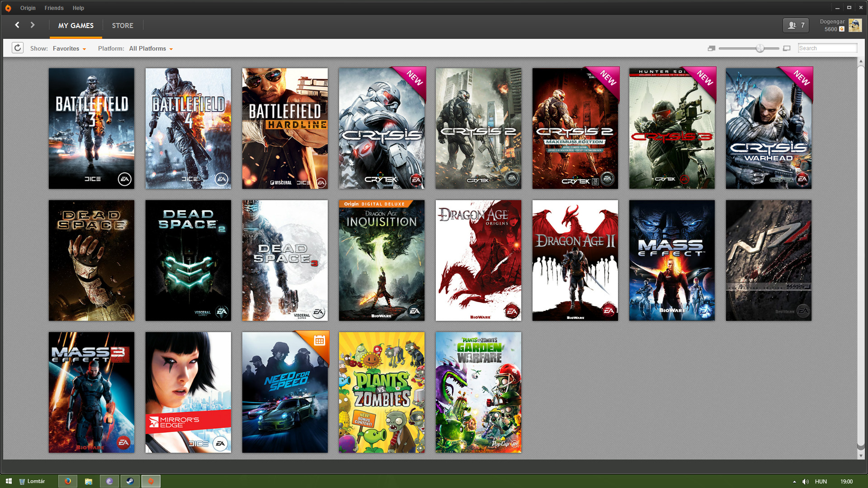Open the Help menu
This screenshot has height=488, width=868.
(x=78, y=8)
